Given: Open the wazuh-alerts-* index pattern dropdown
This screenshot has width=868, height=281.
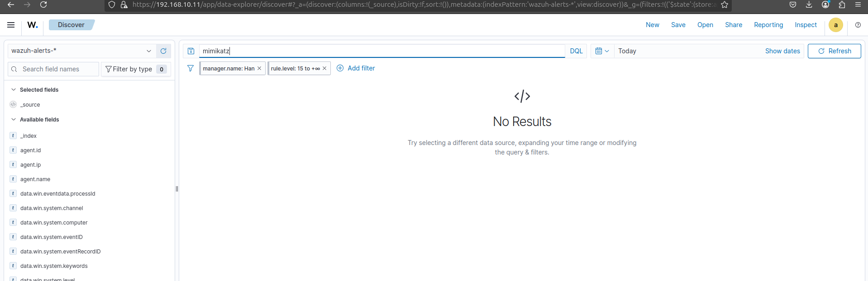Looking at the screenshot, I should click(82, 51).
